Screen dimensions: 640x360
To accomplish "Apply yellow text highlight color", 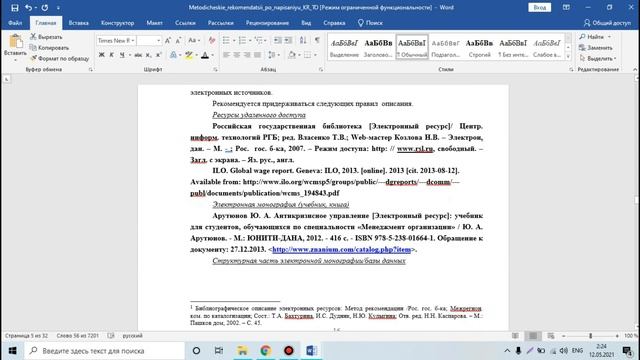I will coord(188,55).
